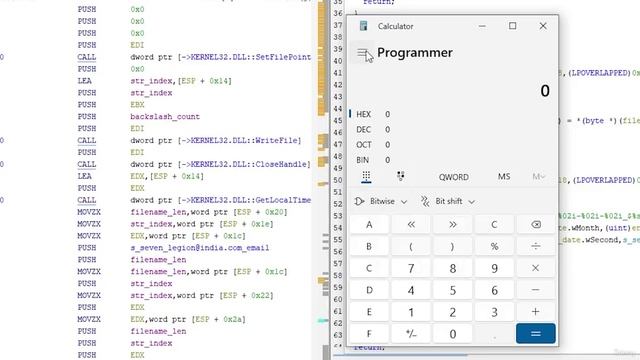The height and width of the screenshot is (360, 640).
Task: Click the 4 digit key
Action: pyautogui.click(x=411, y=290)
